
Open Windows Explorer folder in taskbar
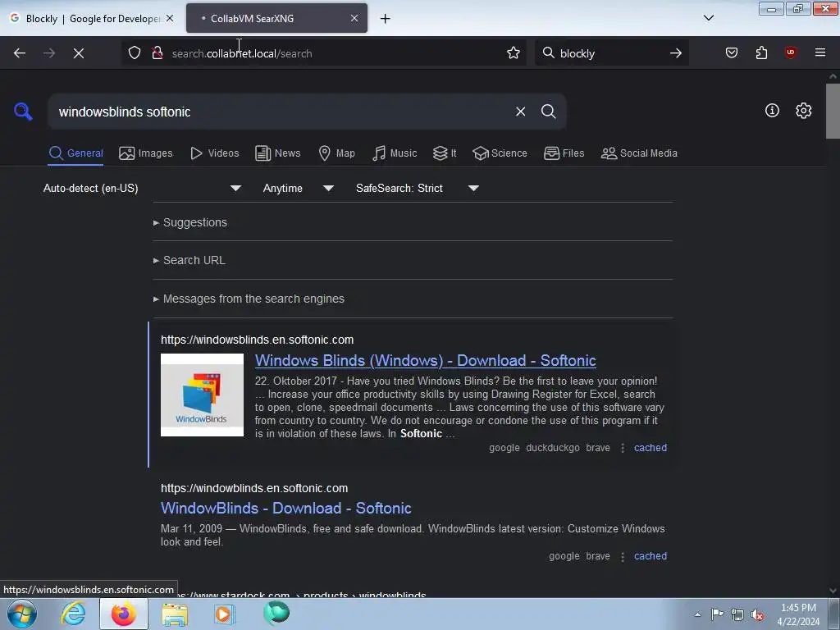tap(175, 614)
